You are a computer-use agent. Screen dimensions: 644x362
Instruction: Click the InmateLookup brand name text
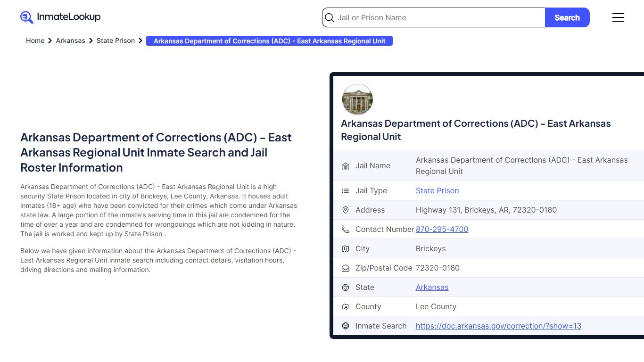(69, 17)
